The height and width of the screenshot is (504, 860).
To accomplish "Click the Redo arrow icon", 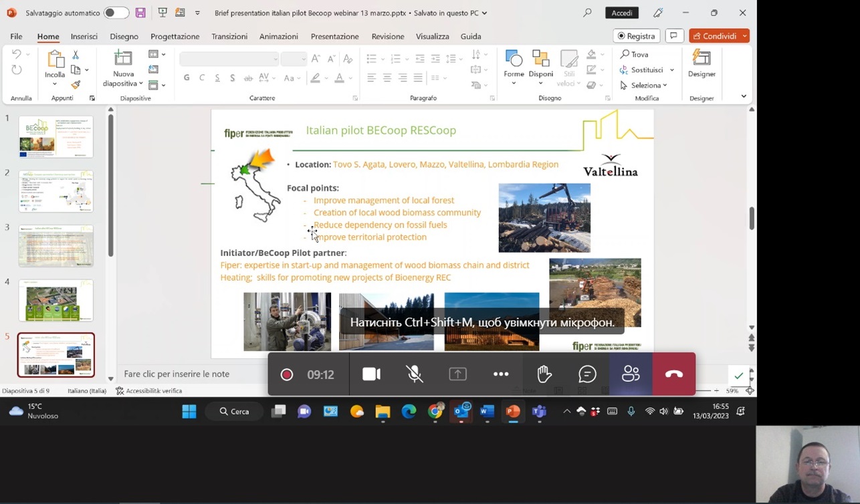I will [x=17, y=70].
